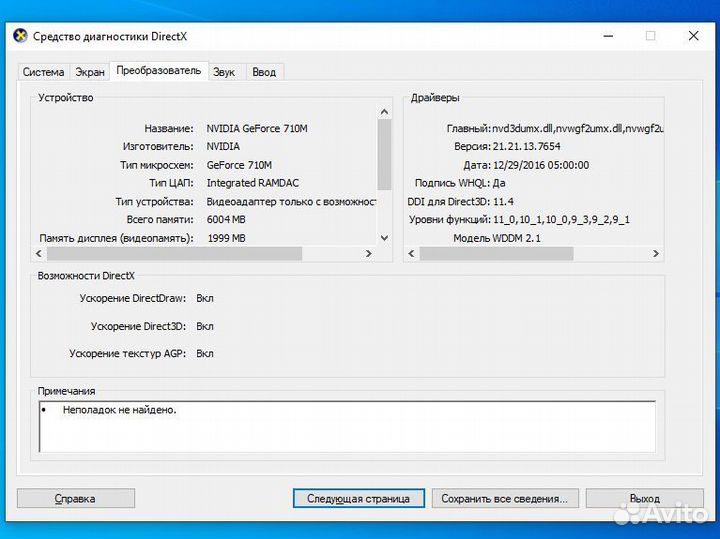Click down arrow of Устройство vertical scrollbar
Viewport: 720px width, 539px height.
coord(384,238)
